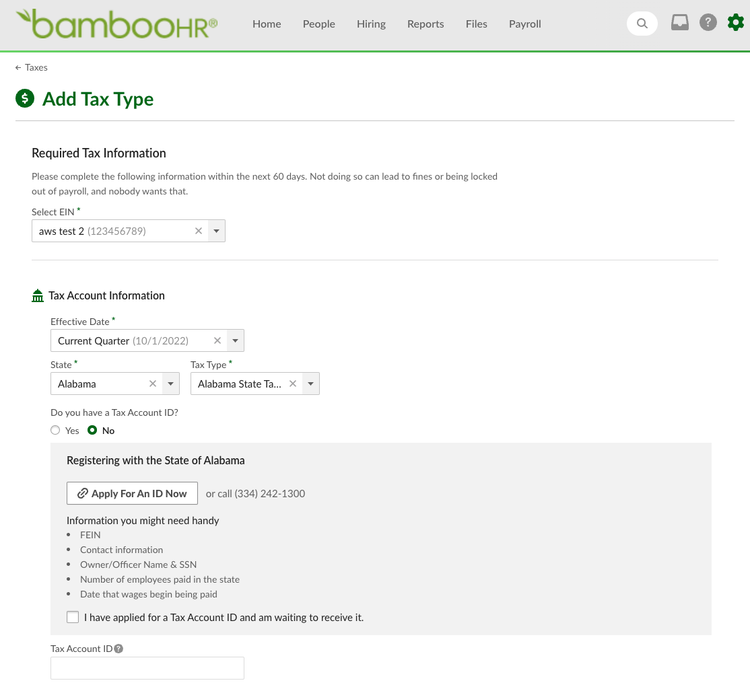
Task: Expand the State dropdown arrow
Action: point(171,384)
